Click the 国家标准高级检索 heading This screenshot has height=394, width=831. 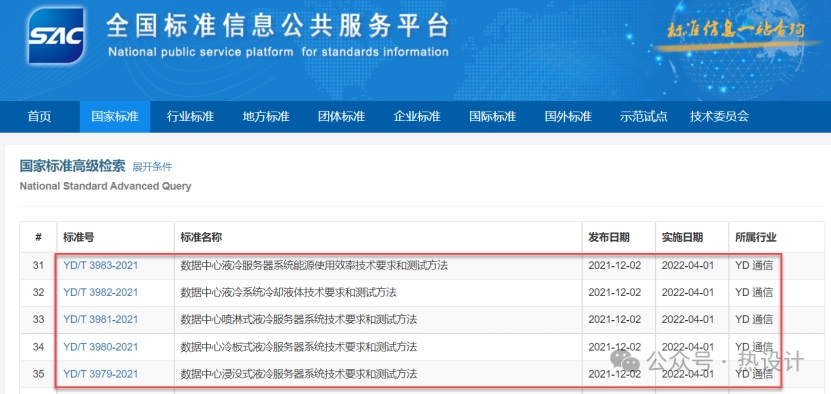(x=72, y=166)
